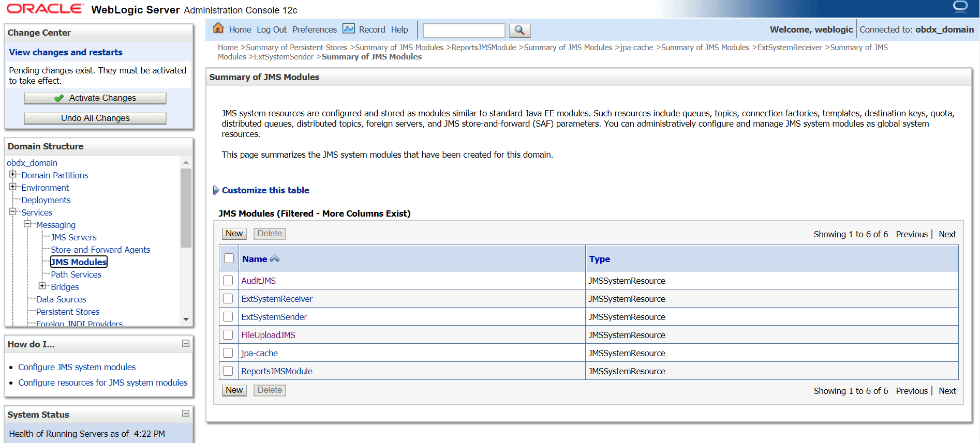This screenshot has height=443, width=980.
Task: Click the magnifying glass search button
Action: click(519, 30)
